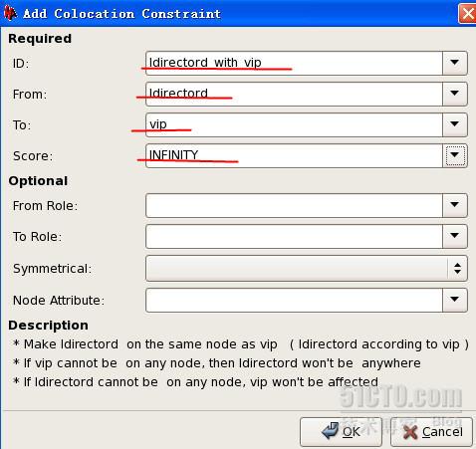Image resolution: width=476 pixels, height=449 pixels.
Task: Focus the To Role text field
Action: [x=294, y=236]
